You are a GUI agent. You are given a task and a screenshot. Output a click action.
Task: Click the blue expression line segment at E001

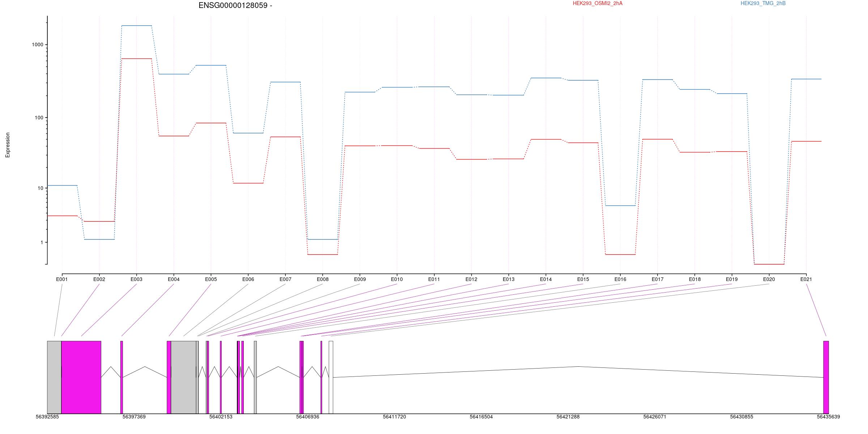62,186
